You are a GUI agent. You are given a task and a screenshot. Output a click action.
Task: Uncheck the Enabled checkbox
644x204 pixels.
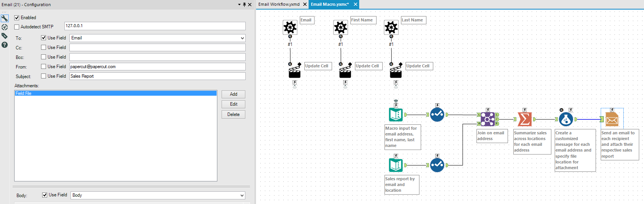[17, 18]
